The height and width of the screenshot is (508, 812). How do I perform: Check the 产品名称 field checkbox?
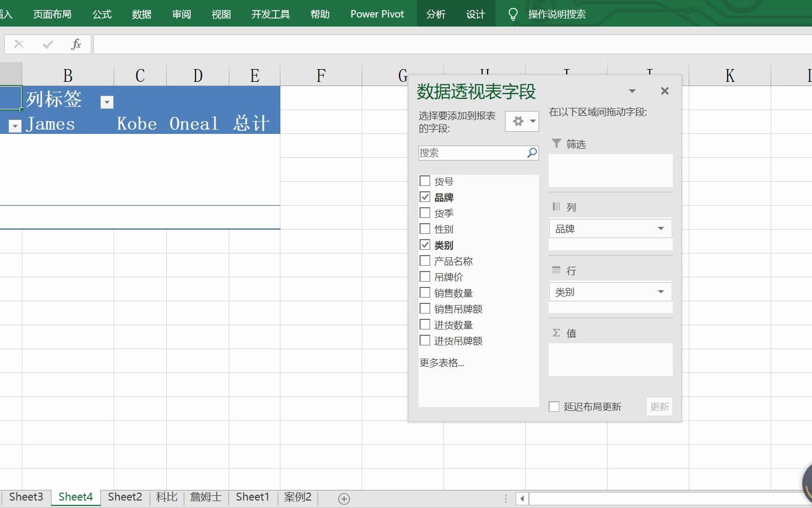tap(425, 260)
